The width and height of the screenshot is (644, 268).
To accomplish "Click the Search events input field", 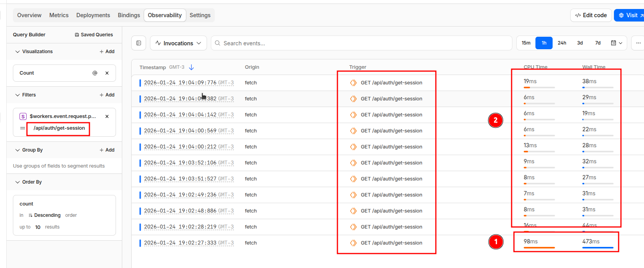I will click(x=362, y=43).
